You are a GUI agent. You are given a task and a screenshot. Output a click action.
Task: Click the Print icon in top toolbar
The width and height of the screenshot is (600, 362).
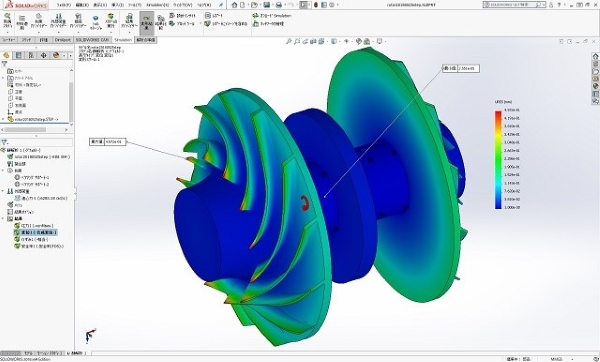click(279, 5)
